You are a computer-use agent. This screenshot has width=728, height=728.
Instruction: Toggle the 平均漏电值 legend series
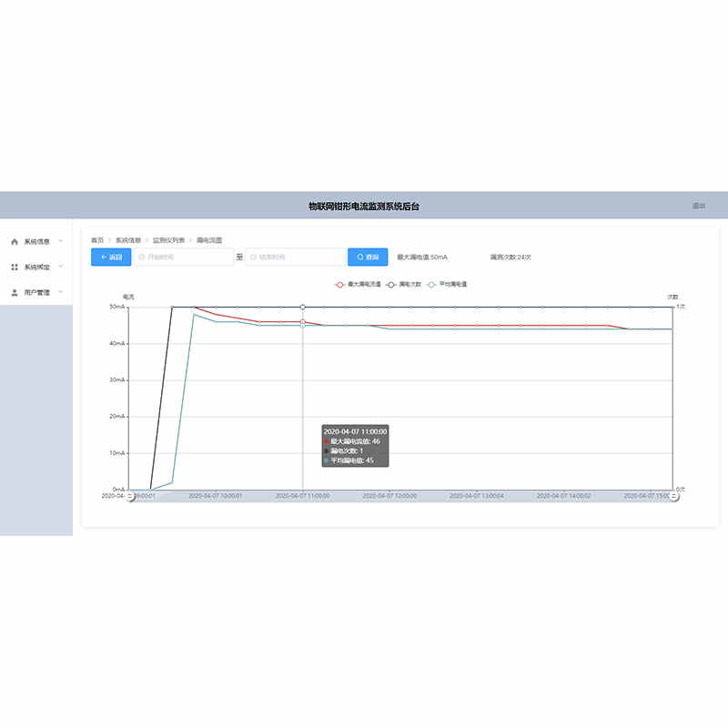(447, 285)
